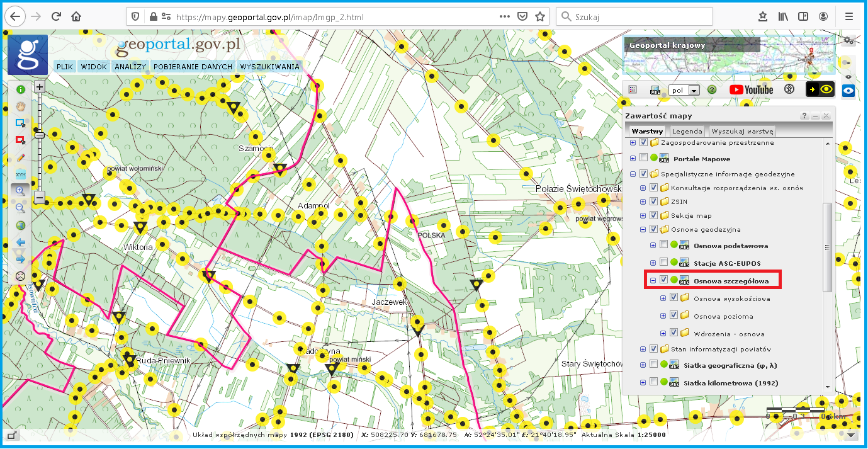Click the crossed circle tool icon
868x449 pixels.
[20, 276]
